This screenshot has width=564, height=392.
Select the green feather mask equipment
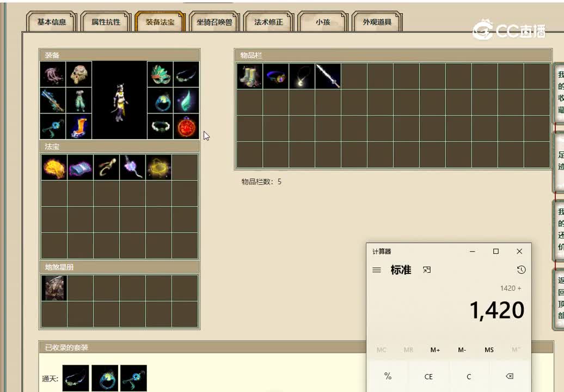coord(160,75)
